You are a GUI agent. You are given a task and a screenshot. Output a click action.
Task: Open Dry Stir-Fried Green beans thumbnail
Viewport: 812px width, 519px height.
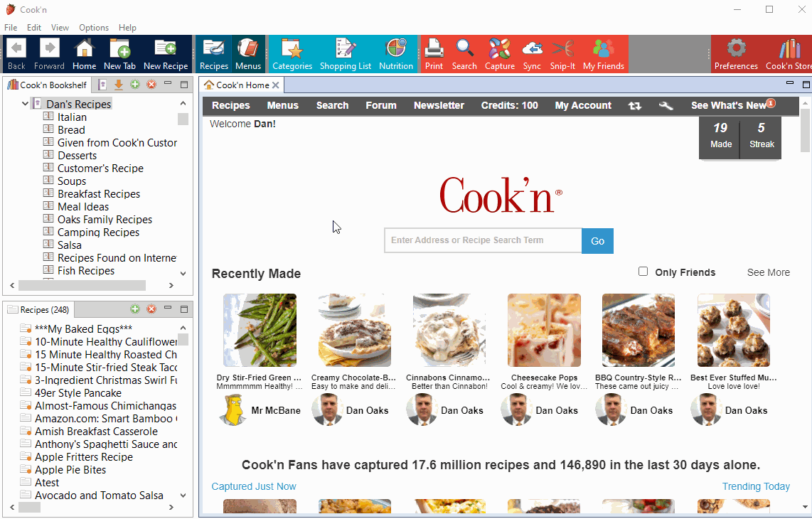(260, 331)
